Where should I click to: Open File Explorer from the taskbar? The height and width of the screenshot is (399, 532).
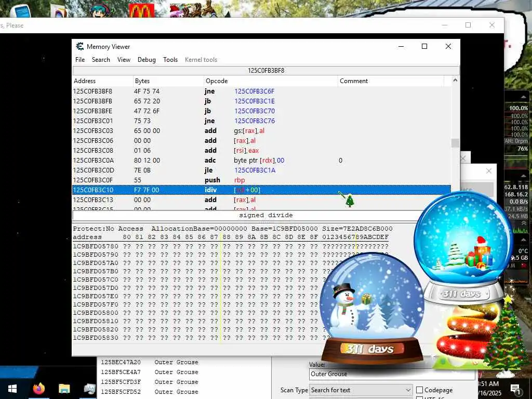(64, 389)
